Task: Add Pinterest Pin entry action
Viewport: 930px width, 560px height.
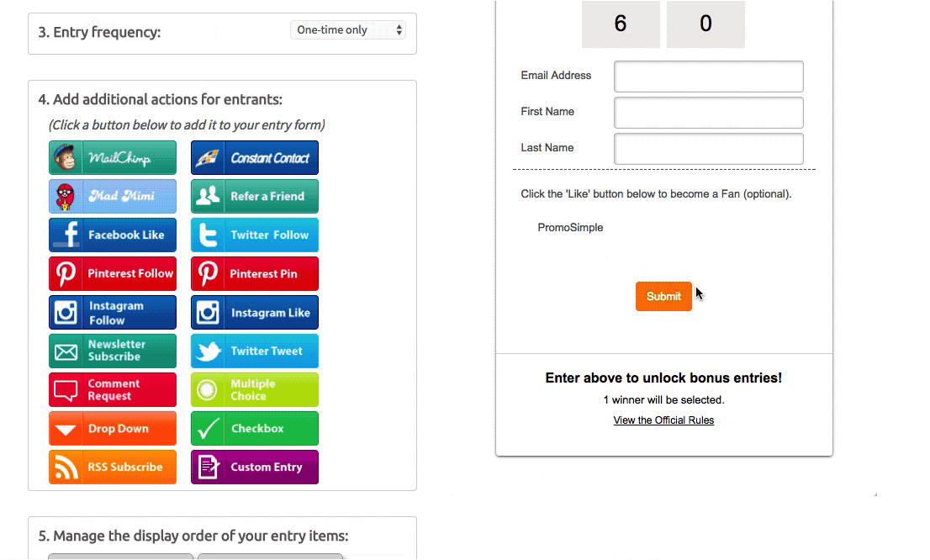Action: (255, 274)
